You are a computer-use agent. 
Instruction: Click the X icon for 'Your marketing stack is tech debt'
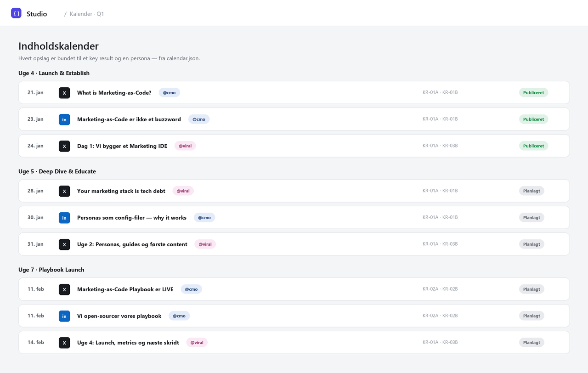[64, 191]
